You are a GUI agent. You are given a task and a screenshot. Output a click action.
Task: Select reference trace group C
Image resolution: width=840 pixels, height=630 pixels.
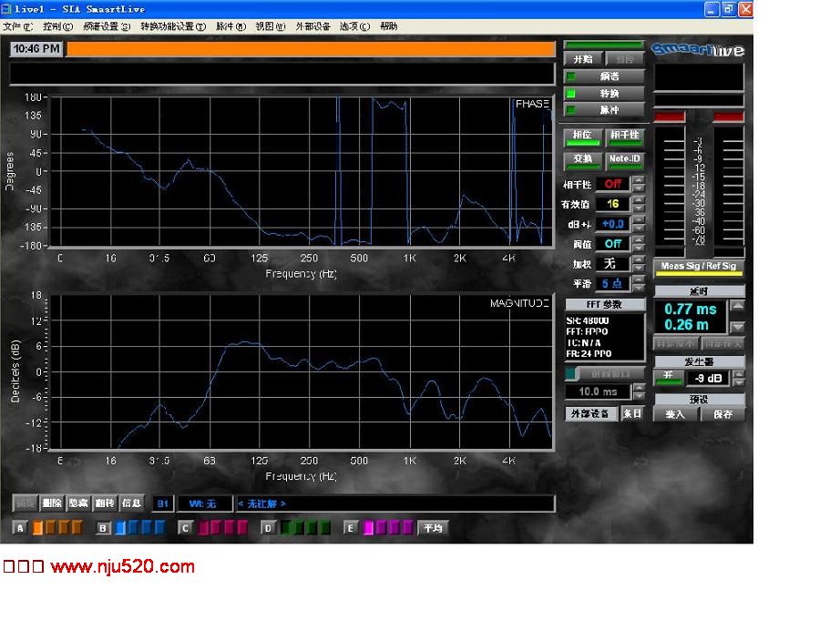185,528
